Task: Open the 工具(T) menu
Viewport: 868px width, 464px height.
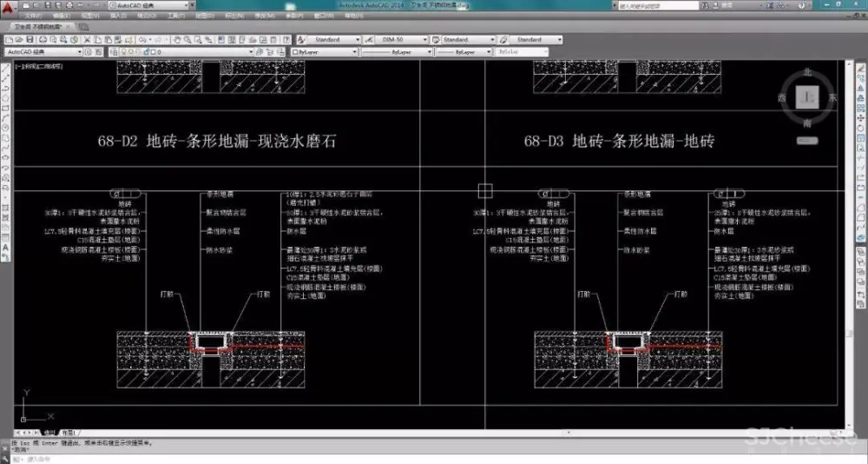Action: click(176, 16)
